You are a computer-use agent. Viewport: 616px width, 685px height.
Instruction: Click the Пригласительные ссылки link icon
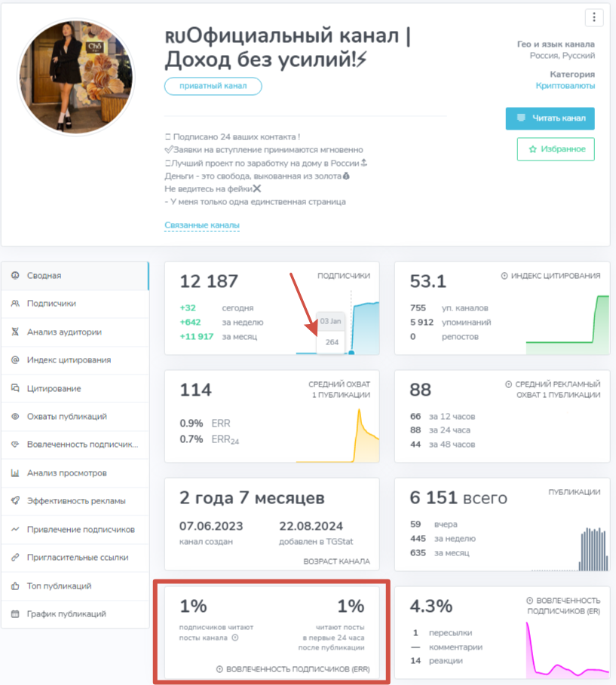click(x=15, y=558)
